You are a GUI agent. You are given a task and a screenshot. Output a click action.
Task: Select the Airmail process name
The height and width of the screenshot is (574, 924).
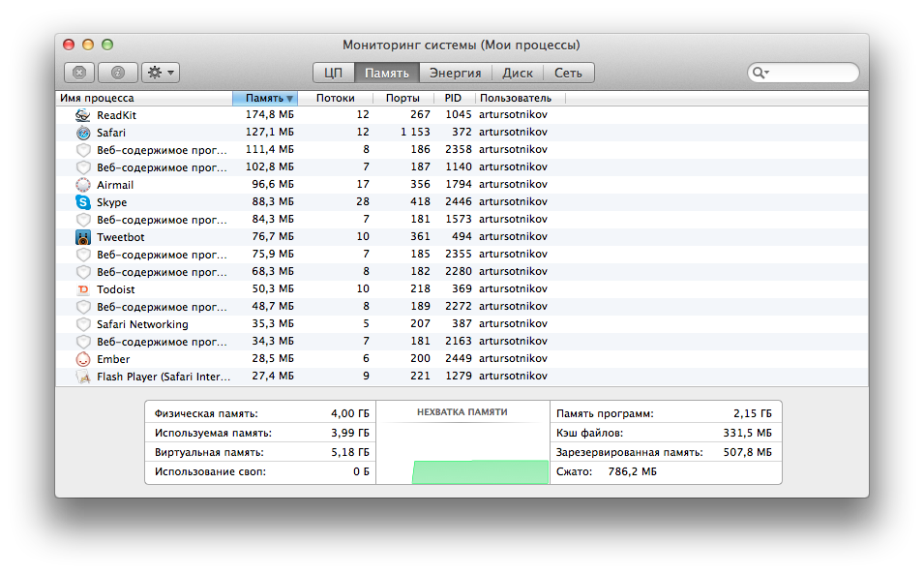click(x=115, y=185)
